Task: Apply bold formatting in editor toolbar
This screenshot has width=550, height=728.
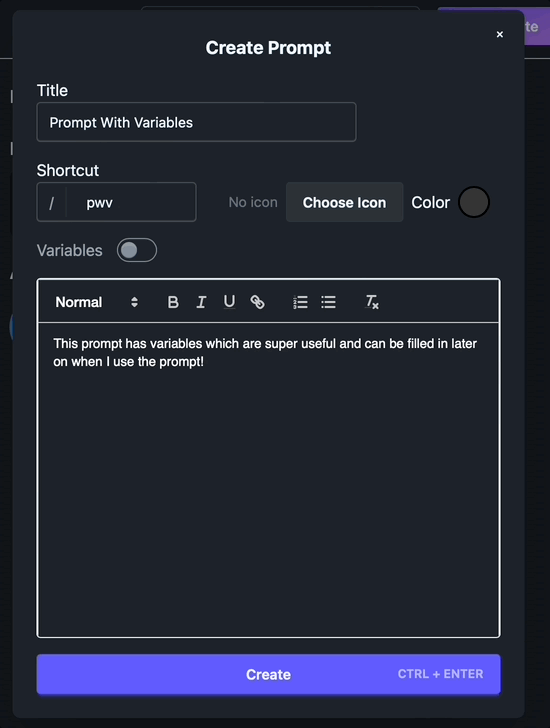Action: pos(173,302)
